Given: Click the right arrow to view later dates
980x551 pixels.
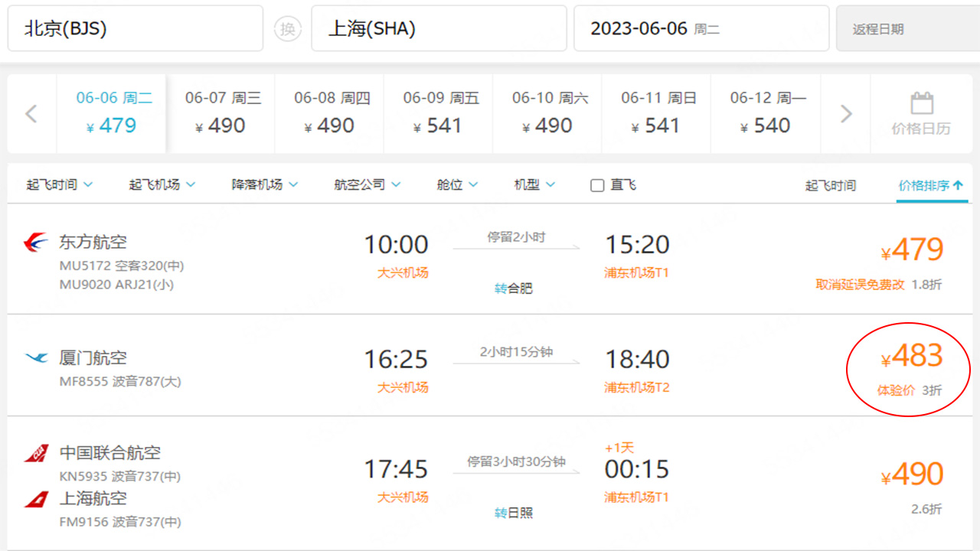Looking at the screenshot, I should coord(845,113).
